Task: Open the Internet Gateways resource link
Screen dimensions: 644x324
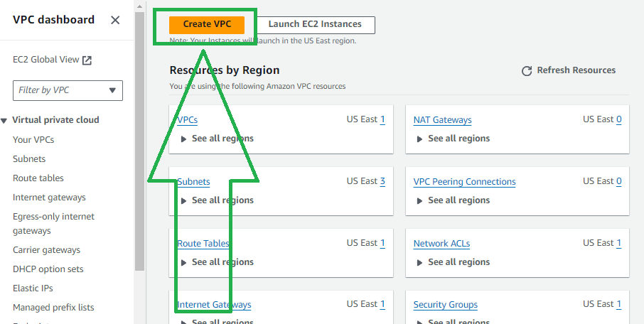Action: coord(214,305)
